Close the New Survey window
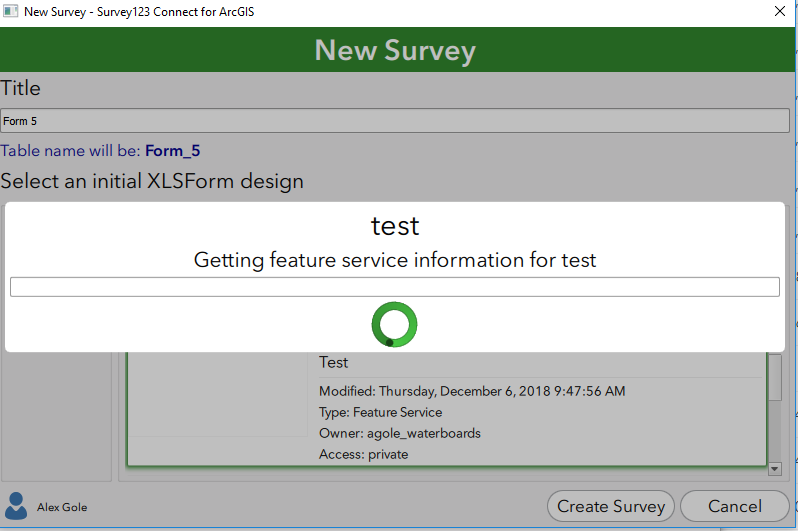The width and height of the screenshot is (798, 531). coord(780,11)
